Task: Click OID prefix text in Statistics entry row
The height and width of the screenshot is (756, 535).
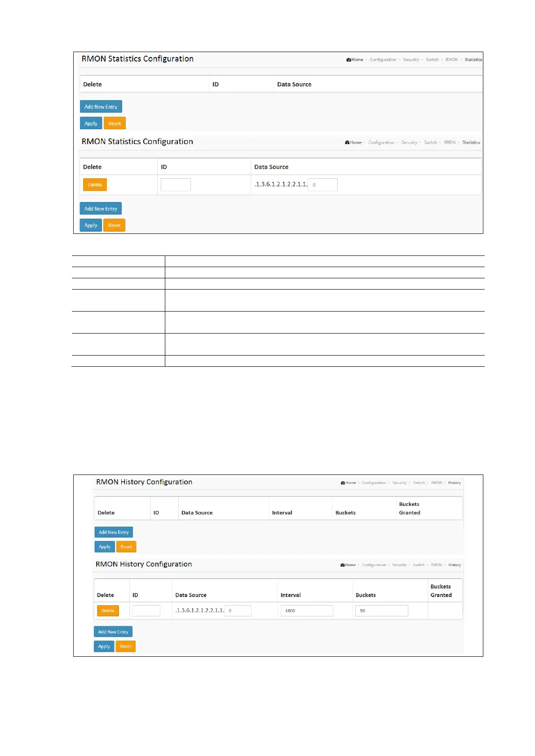Action: coord(281,185)
